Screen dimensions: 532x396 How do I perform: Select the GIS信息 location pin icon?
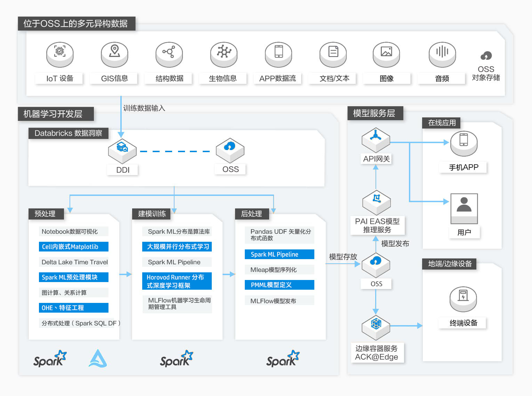114,55
